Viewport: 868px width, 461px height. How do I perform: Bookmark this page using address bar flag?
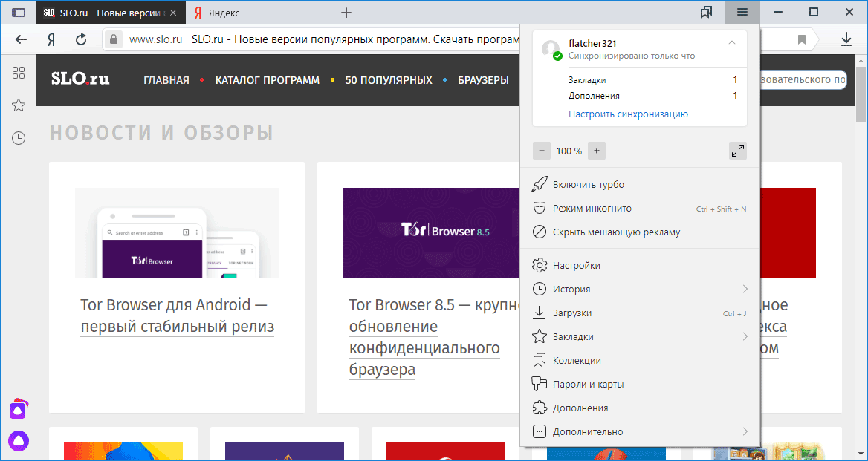802,39
